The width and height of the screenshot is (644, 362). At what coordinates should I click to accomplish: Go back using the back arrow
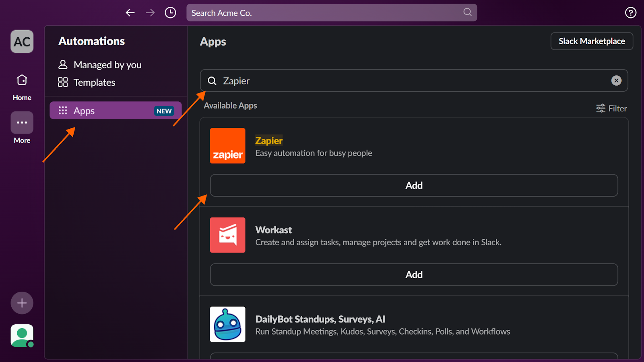point(130,13)
